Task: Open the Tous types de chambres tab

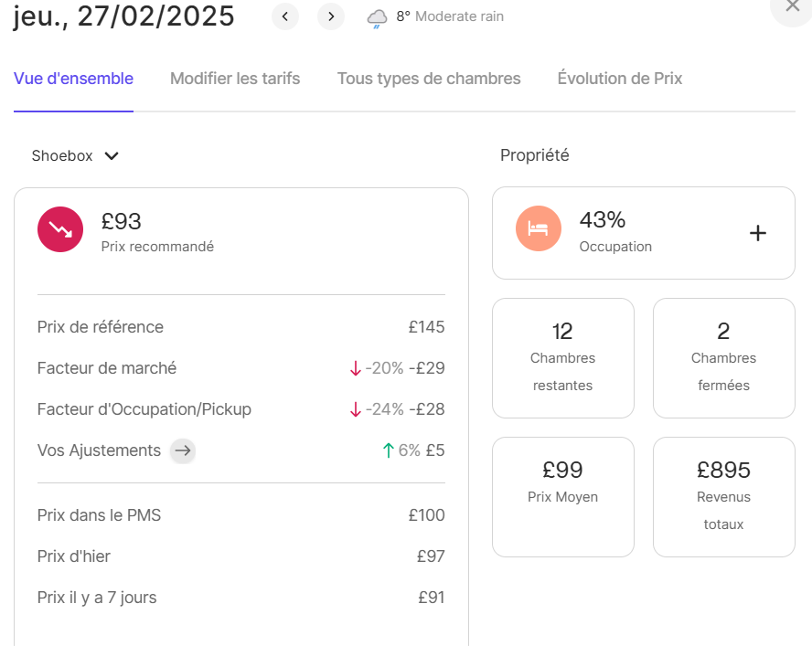Action: coord(429,79)
